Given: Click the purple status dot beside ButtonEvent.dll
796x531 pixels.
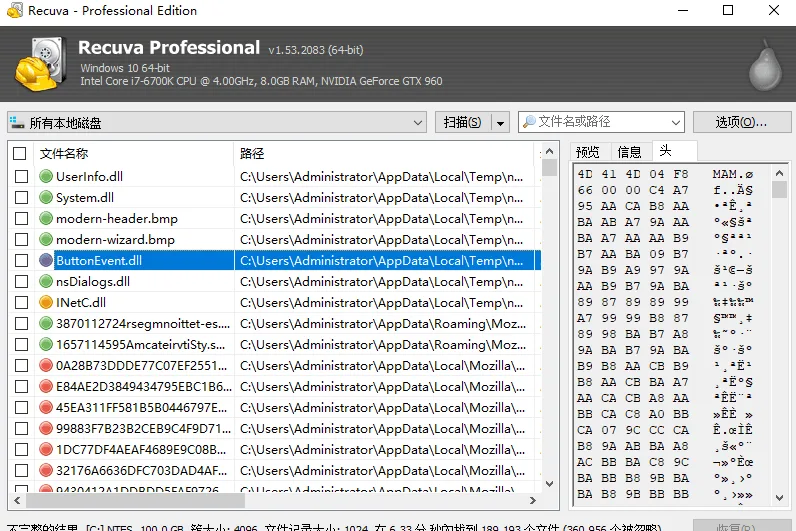Looking at the screenshot, I should (46, 260).
